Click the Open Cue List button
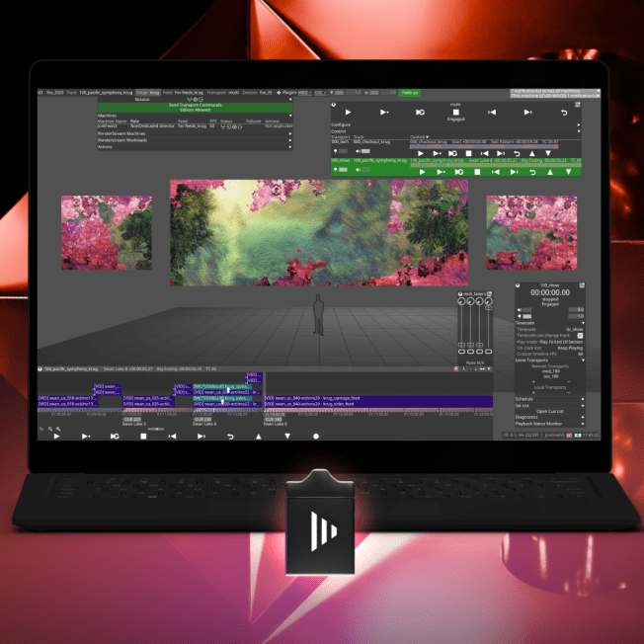The image size is (644, 644). coord(550,412)
